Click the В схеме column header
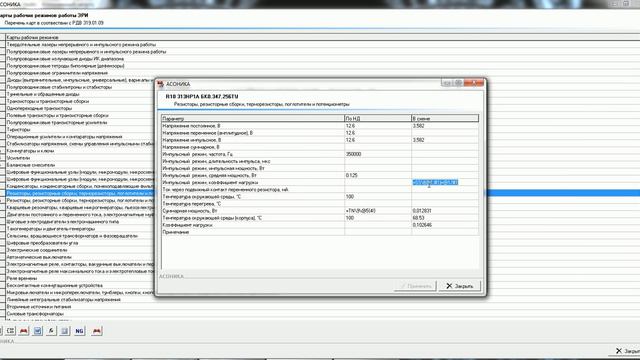640x360 pixels. tap(444, 118)
